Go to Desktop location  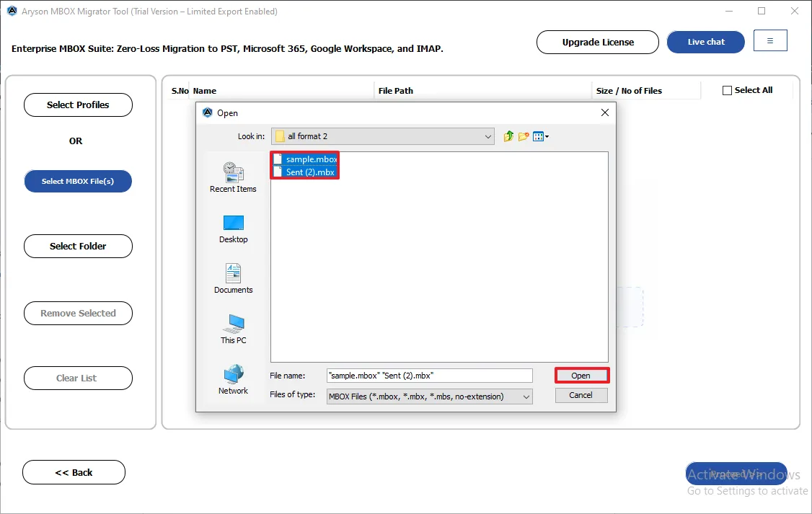click(x=233, y=229)
